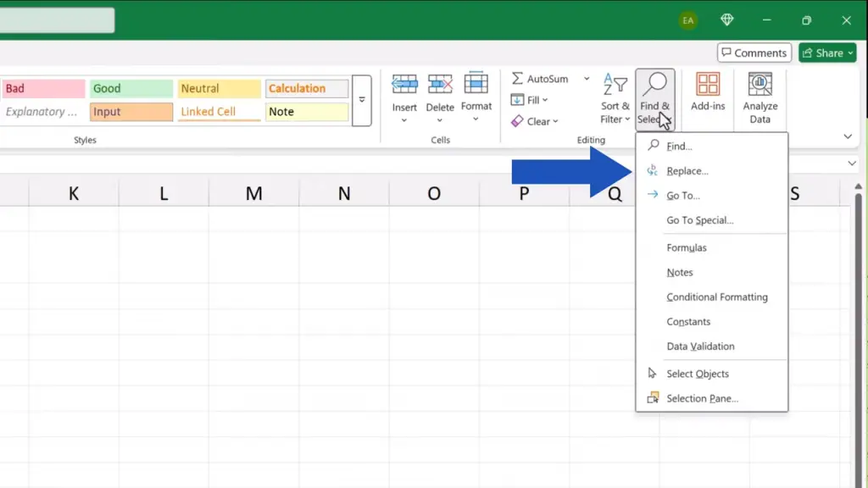Image resolution: width=868 pixels, height=488 pixels.
Task: Expand the AutoSum dropdown arrow
Action: 586,79
